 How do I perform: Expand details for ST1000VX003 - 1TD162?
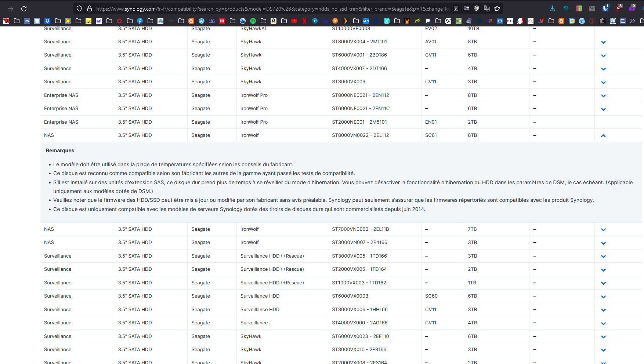603,283
